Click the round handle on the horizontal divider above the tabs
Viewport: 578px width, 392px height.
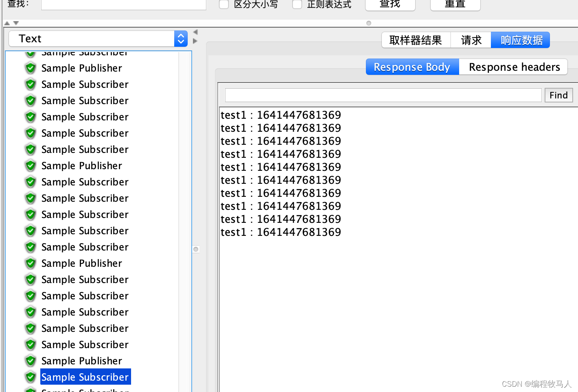coord(369,23)
